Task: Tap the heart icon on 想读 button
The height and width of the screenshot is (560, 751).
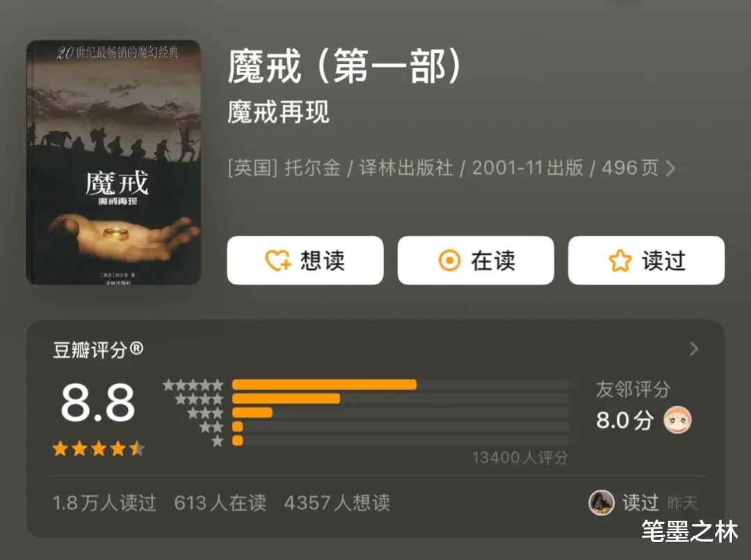Action: pos(277,261)
